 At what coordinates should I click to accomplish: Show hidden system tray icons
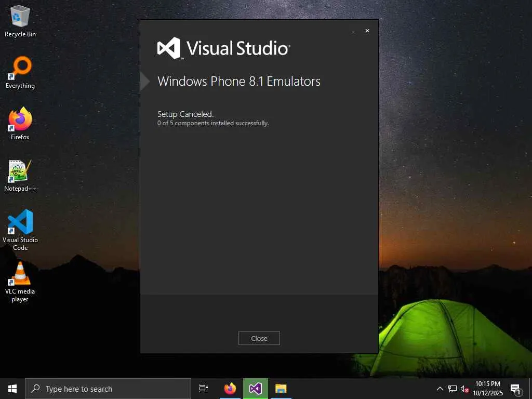(440, 389)
